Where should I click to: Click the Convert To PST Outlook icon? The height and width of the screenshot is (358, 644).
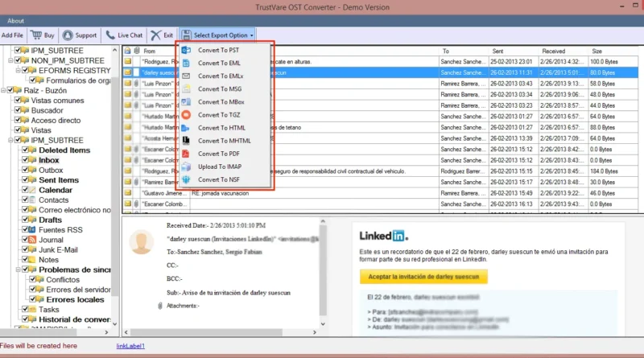point(186,50)
